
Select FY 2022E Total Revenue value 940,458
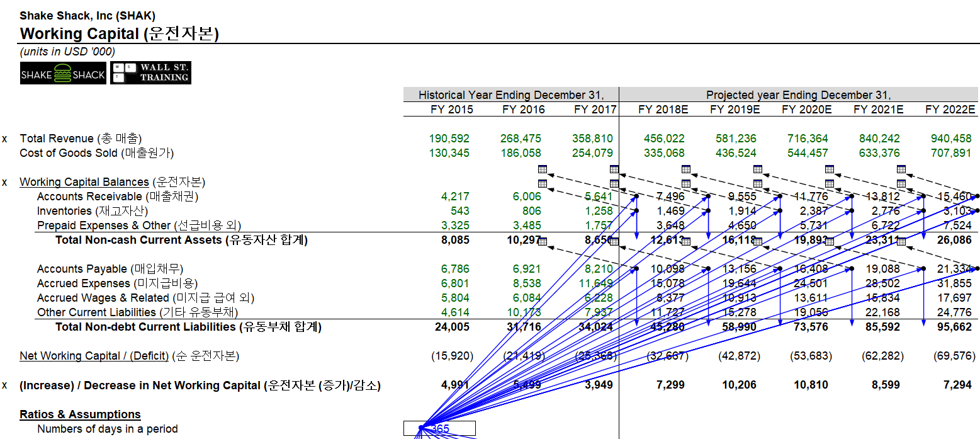(x=951, y=139)
